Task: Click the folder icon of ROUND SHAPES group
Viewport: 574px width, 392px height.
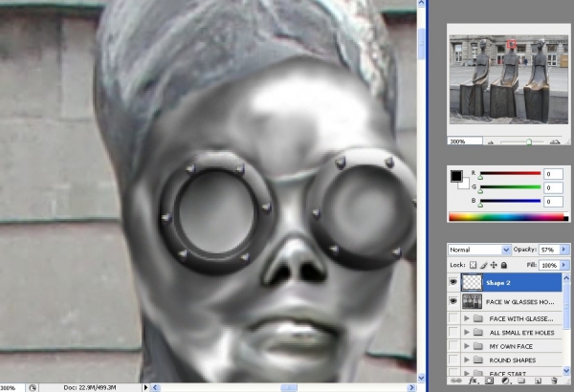Action: pos(477,360)
